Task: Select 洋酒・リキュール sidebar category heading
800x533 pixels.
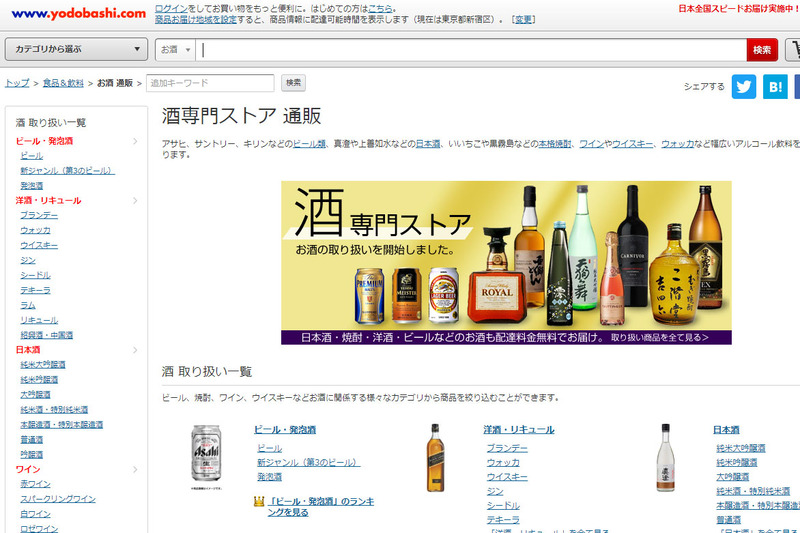Action: 48,200
